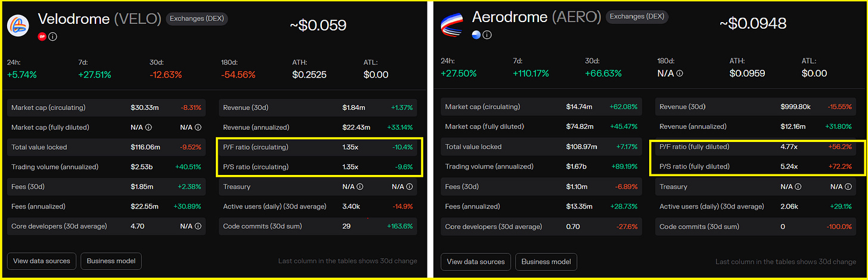Click info icon in Aerodrome Treasury 30d change
The width and height of the screenshot is (868, 280).
(x=848, y=187)
